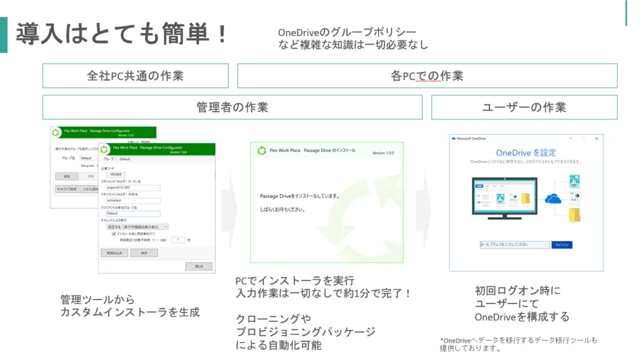Click the システム設定 button in back Configurator window
The width and height of the screenshot is (644, 362).
click(x=89, y=189)
